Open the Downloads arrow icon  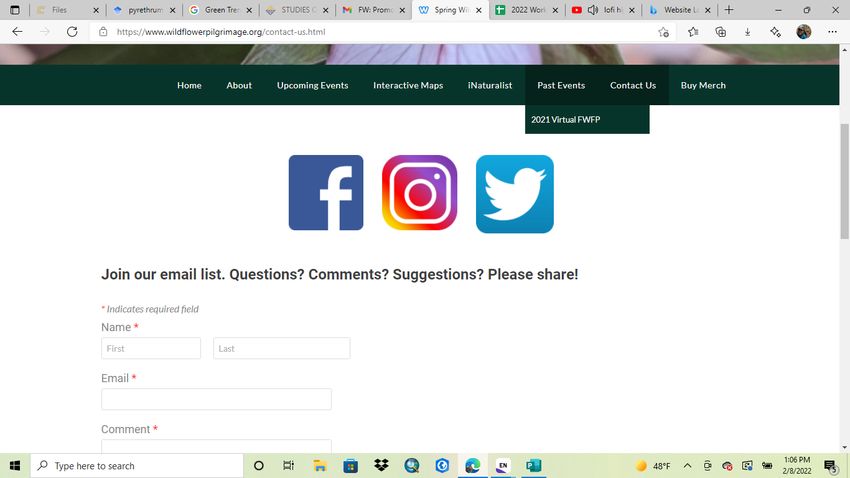(748, 32)
